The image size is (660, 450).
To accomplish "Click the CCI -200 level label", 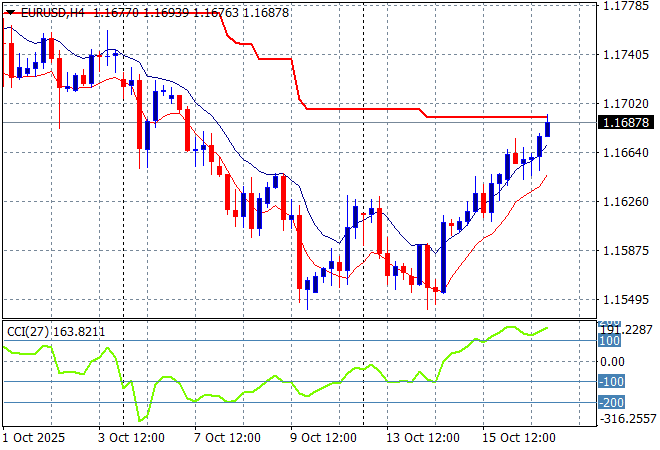I will [611, 402].
